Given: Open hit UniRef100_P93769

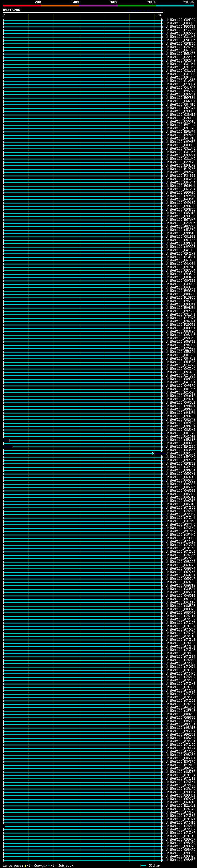Looking at the screenshot, I should pyautogui.click(x=180, y=26).
